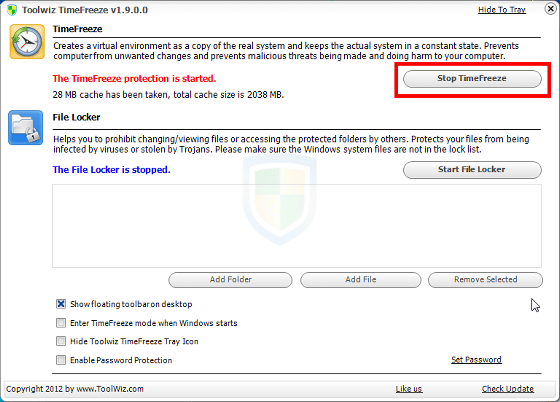Click inside the empty locked files list
This screenshot has width=560, height=402.
click(x=297, y=226)
